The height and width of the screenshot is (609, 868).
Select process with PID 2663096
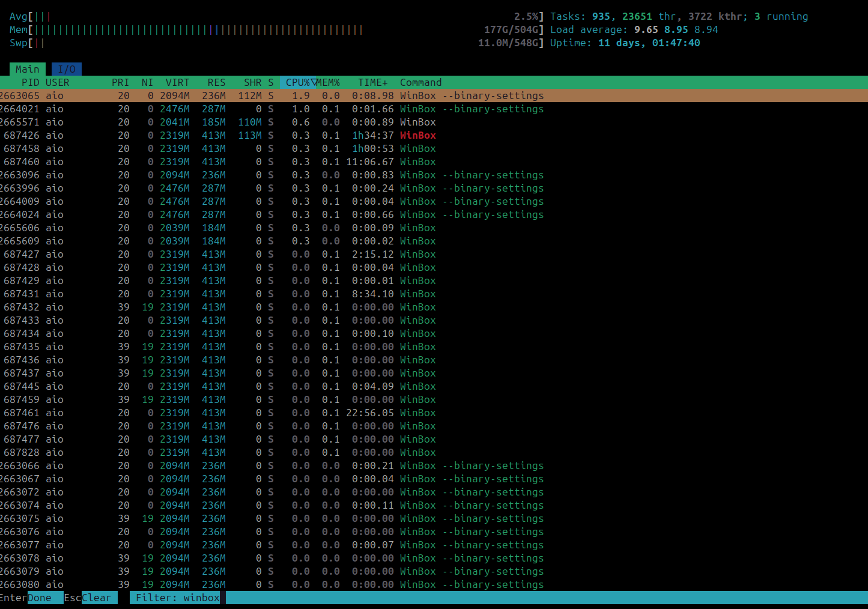pyautogui.click(x=434, y=175)
